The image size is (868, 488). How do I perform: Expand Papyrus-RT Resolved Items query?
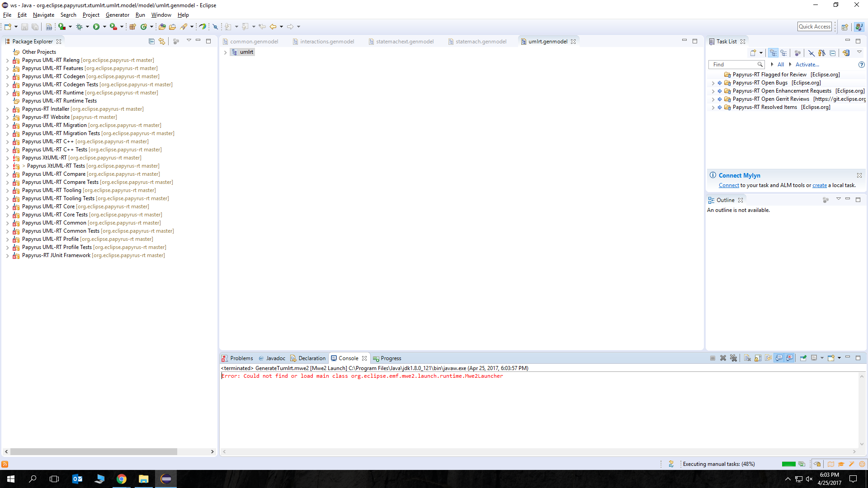tap(713, 108)
